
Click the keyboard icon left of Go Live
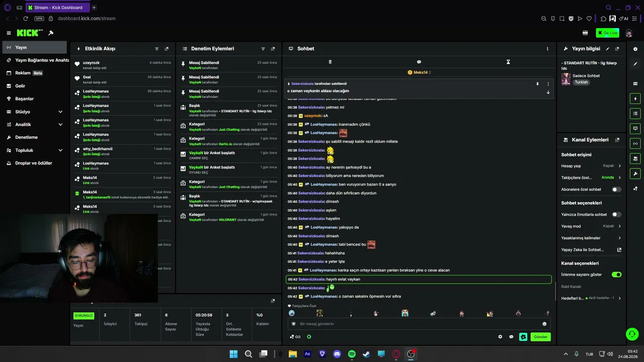pyautogui.click(x=585, y=33)
